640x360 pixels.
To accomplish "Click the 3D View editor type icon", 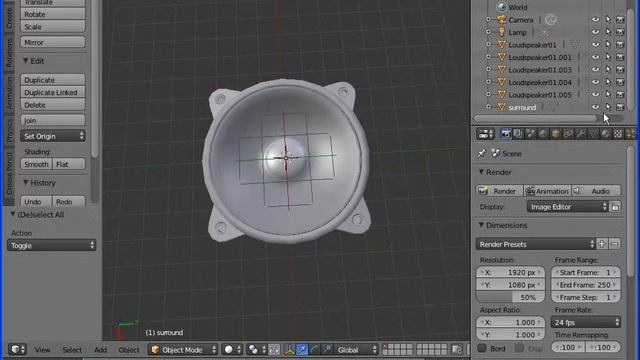I will [x=18, y=349].
